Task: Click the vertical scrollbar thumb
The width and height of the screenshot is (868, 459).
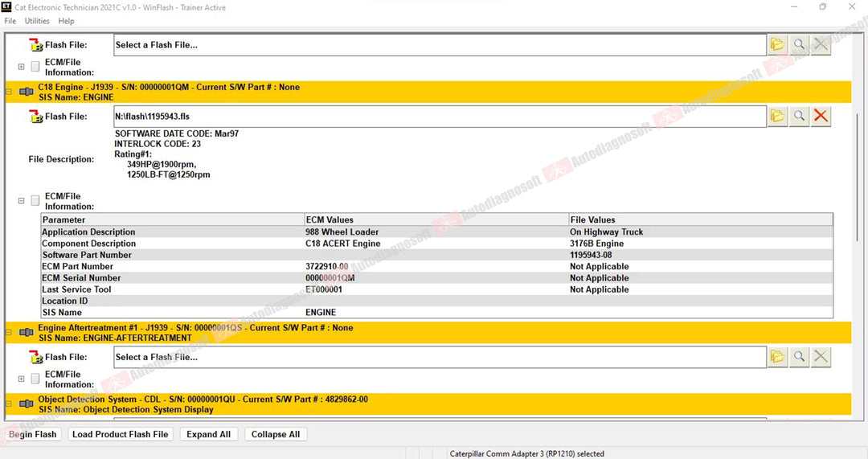Action: click(858, 177)
